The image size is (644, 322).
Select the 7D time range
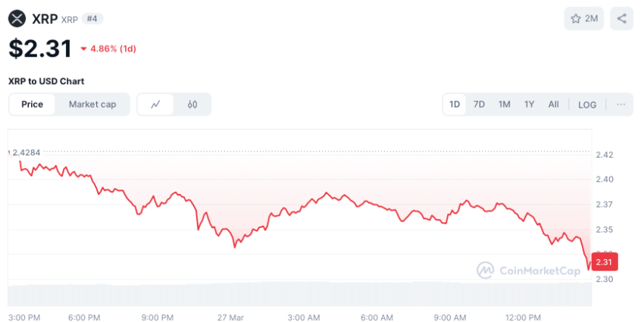pos(479,105)
